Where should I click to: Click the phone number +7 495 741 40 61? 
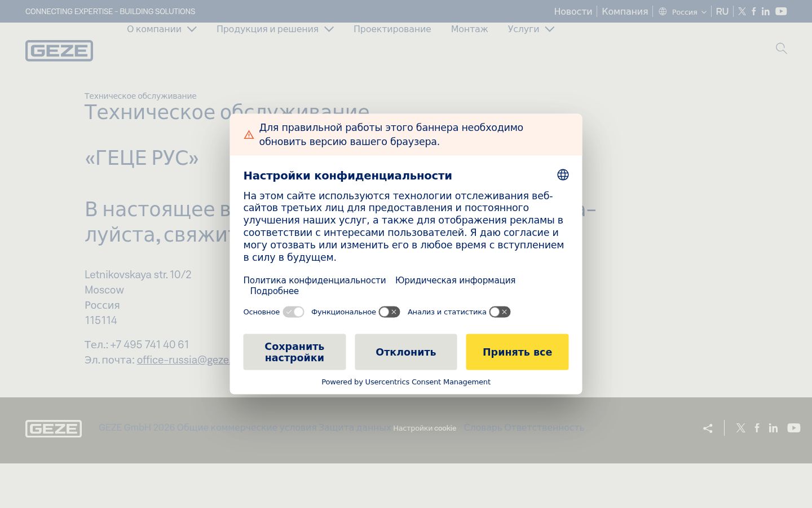pyautogui.click(x=149, y=344)
